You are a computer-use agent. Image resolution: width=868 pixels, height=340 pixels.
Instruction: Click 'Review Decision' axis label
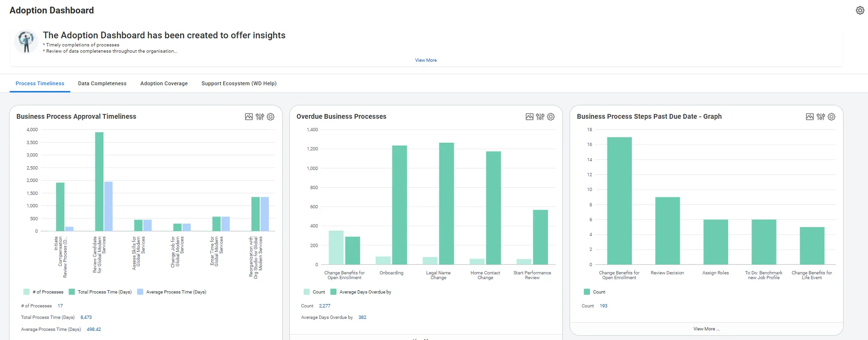click(667, 273)
